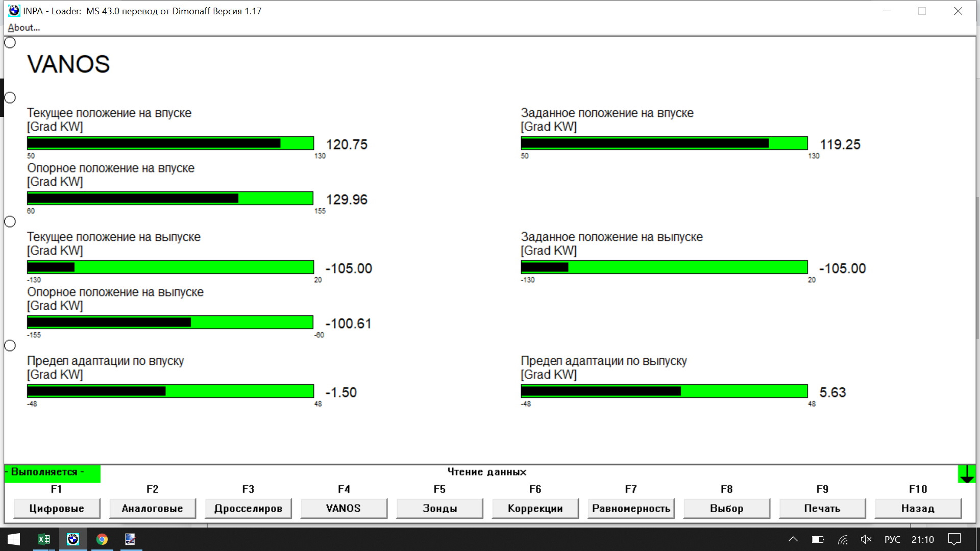The height and width of the screenshot is (551, 980).
Task: Show hidden tray icons chevron
Action: pos(793,539)
